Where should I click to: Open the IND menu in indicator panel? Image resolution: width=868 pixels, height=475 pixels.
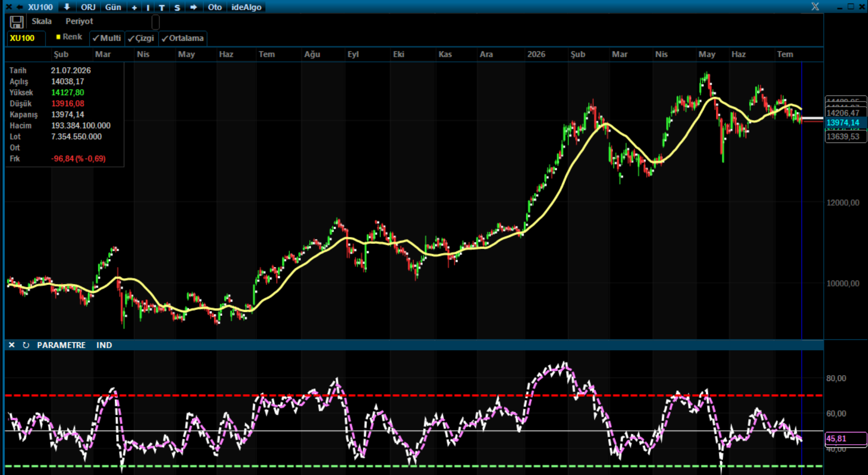[104, 345]
